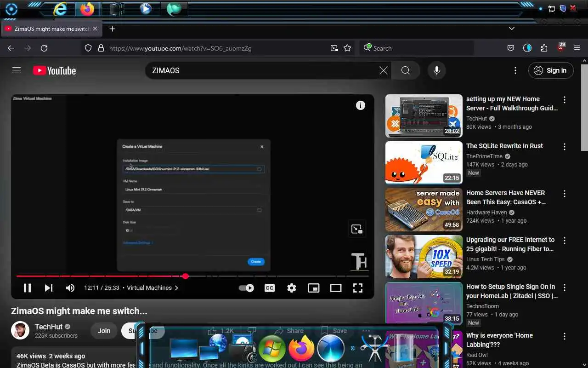Screen dimensions: 588x368
Task: Focus the Firefox Search box
Action: click(x=416, y=48)
